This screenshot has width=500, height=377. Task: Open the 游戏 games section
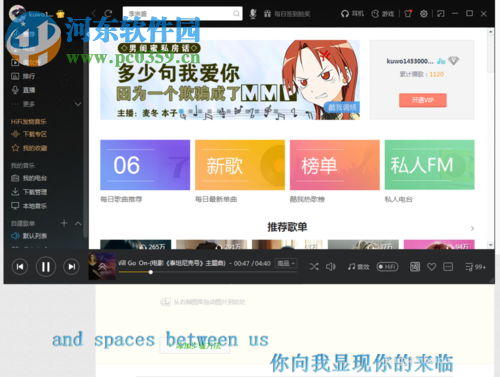click(x=383, y=14)
